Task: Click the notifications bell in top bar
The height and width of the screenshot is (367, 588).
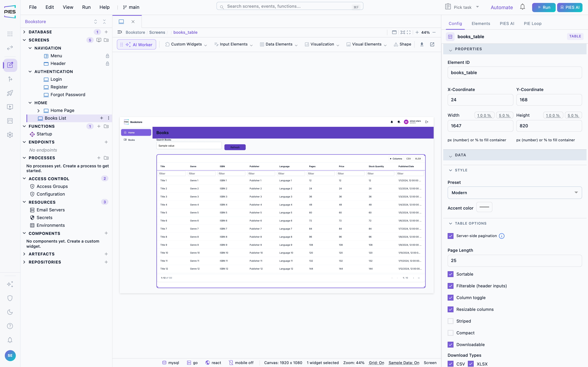Action: (522, 7)
